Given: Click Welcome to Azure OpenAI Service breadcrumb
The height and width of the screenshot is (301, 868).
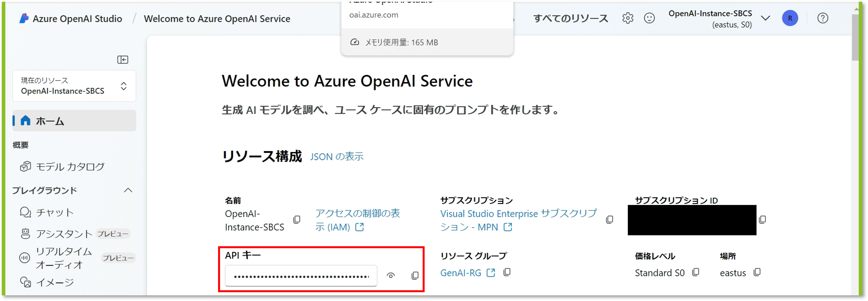Looking at the screenshot, I should point(217,19).
